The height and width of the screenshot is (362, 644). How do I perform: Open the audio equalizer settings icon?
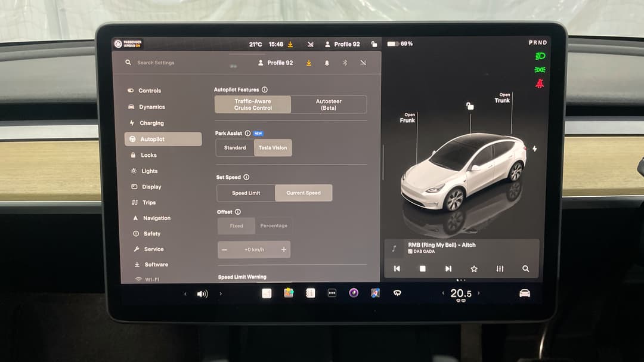pos(500,269)
